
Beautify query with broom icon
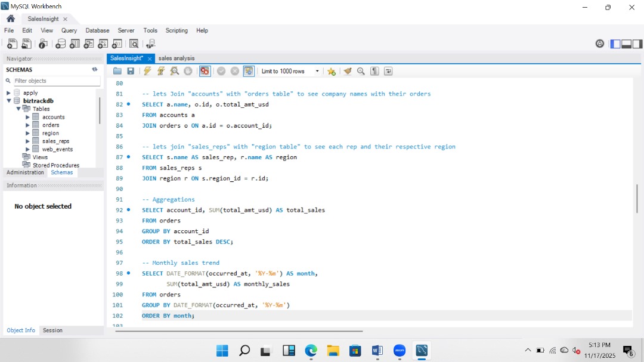(348, 71)
